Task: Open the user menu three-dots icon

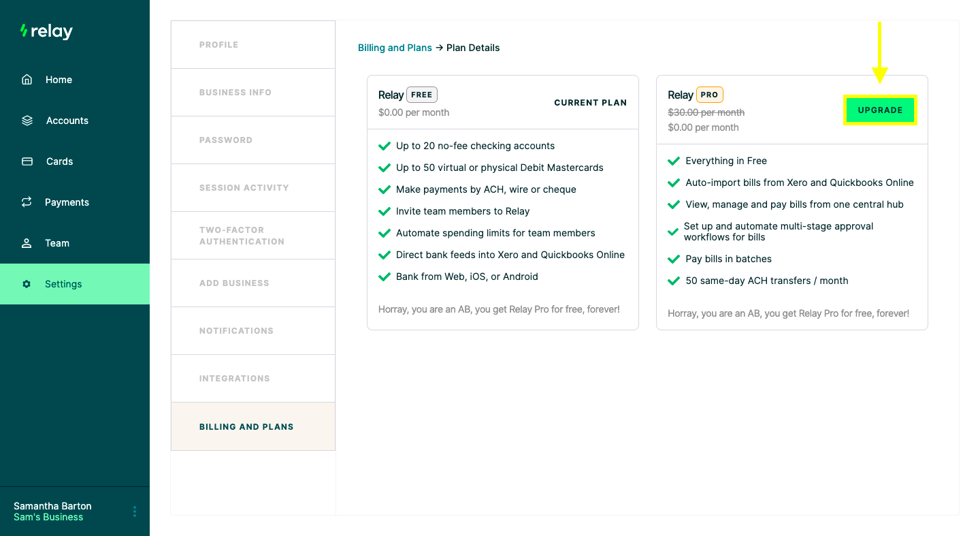Action: click(x=135, y=511)
